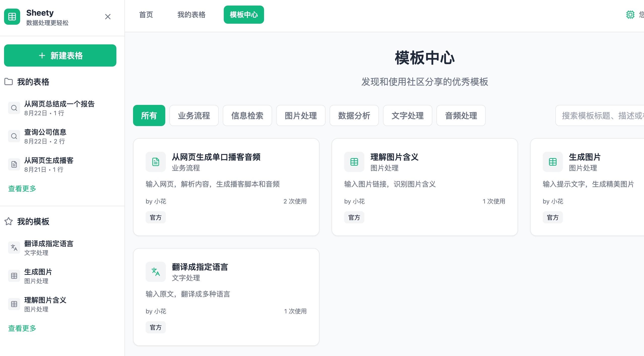Click the folder icon beside 我的表格

(9, 82)
